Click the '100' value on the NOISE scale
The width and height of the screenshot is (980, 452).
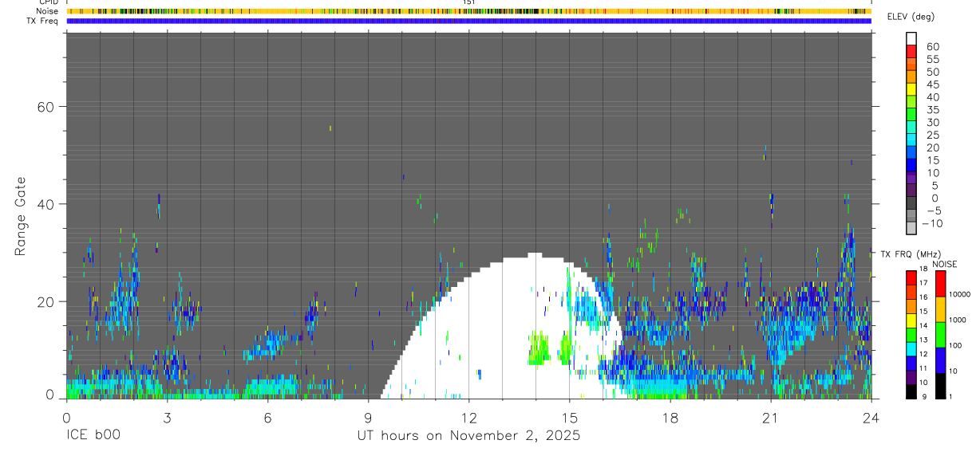(x=955, y=345)
